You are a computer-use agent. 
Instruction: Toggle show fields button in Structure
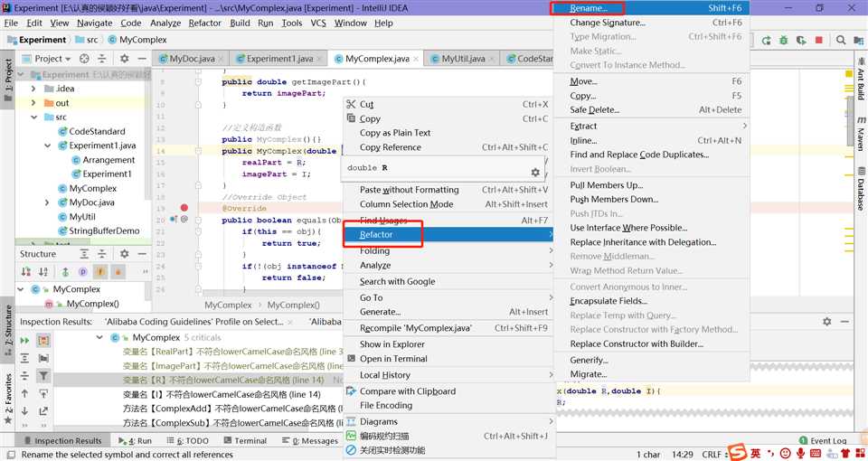(x=100, y=272)
